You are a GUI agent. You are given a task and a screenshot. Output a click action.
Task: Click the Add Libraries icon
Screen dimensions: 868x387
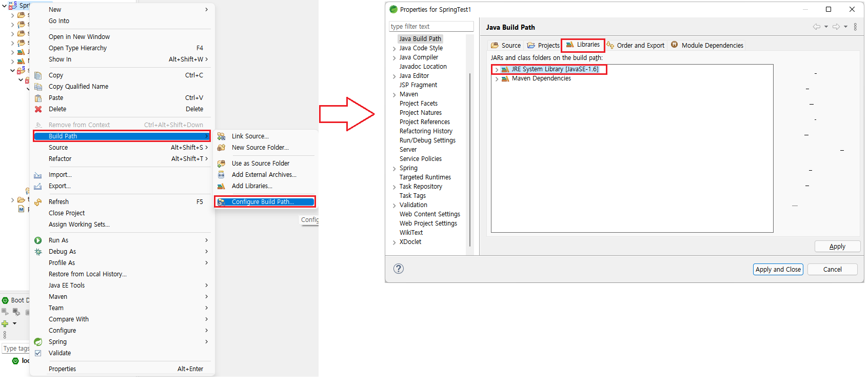tap(221, 186)
